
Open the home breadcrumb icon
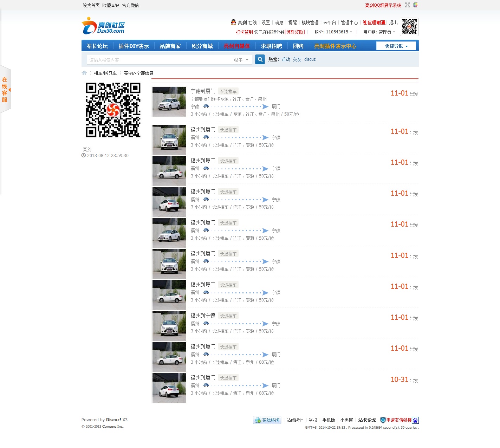(84, 73)
